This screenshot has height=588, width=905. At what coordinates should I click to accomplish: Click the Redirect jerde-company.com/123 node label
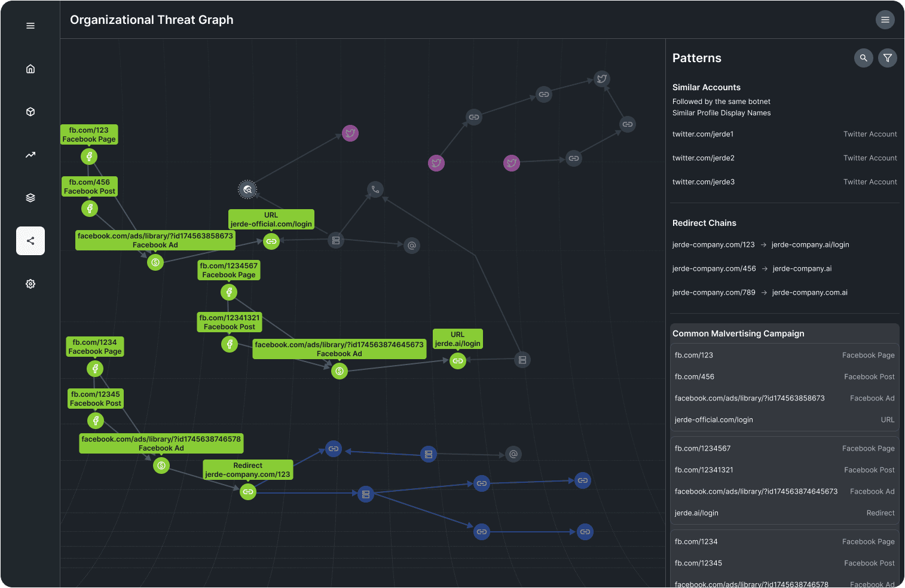click(x=247, y=470)
